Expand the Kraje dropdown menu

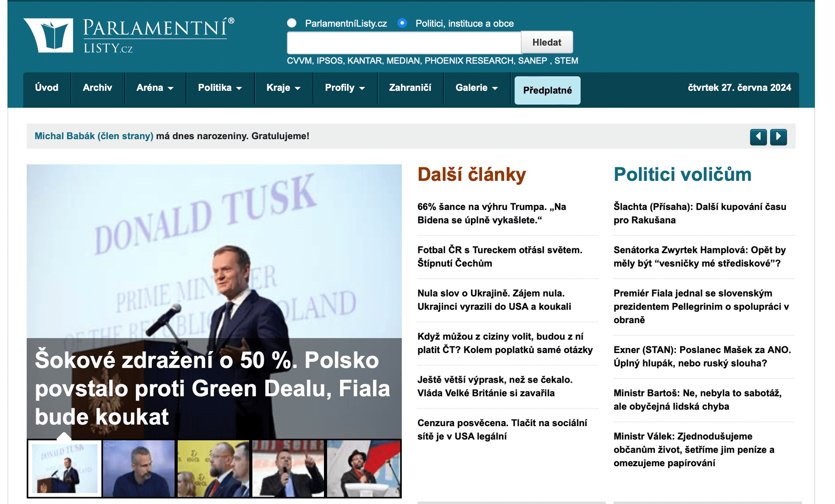tap(283, 88)
